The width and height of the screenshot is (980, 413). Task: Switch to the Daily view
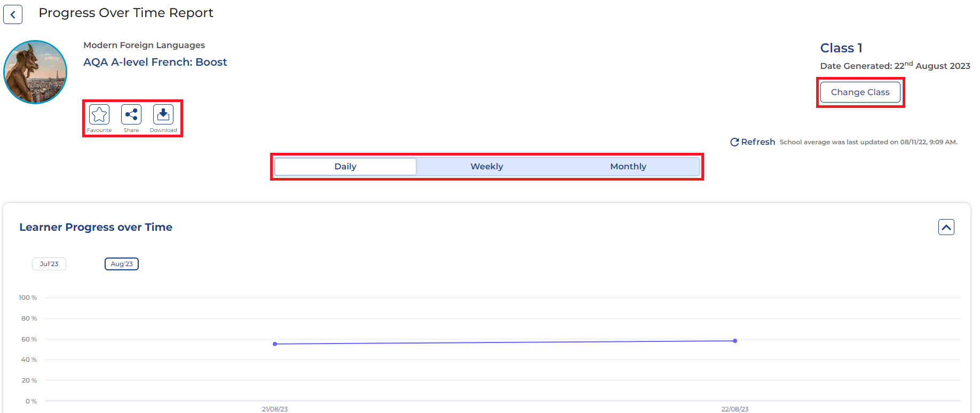coord(345,167)
